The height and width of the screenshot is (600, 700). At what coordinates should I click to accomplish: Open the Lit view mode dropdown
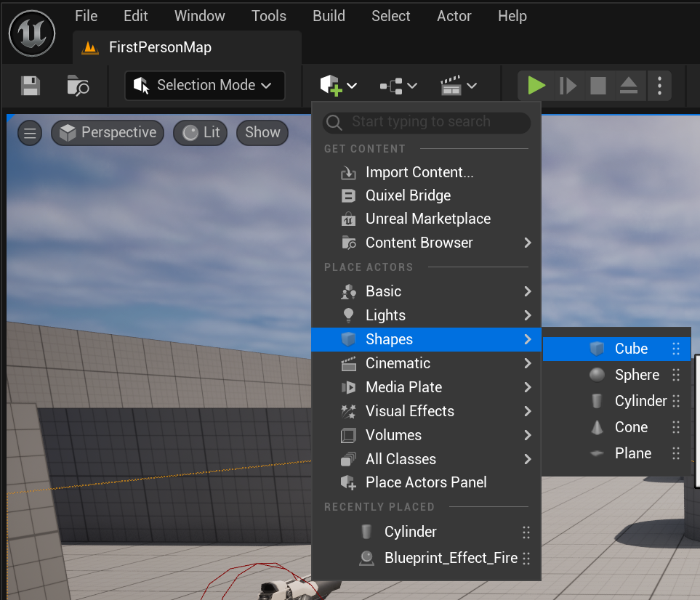coord(201,132)
